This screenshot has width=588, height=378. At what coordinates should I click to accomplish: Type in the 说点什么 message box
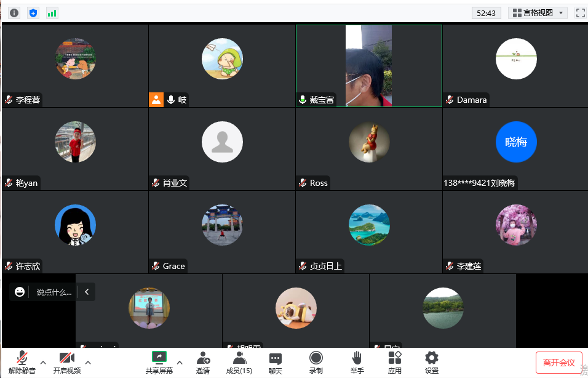(54, 292)
